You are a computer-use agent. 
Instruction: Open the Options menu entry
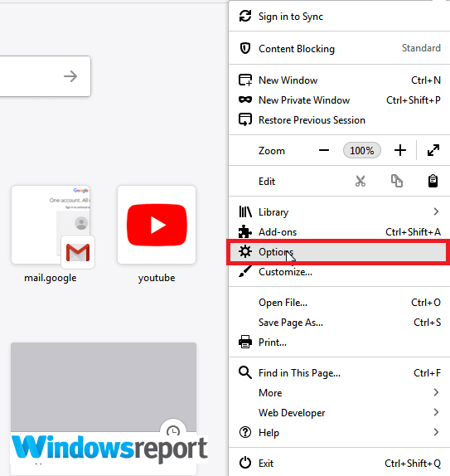(x=338, y=251)
